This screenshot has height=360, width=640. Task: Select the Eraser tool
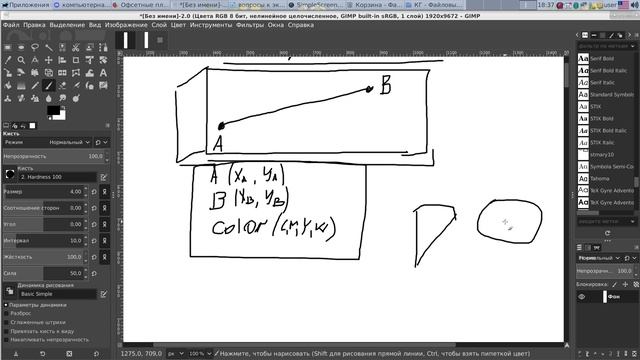tap(62, 86)
